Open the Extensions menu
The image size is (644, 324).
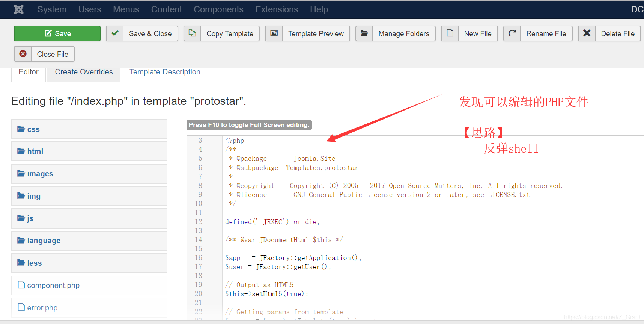tap(277, 9)
